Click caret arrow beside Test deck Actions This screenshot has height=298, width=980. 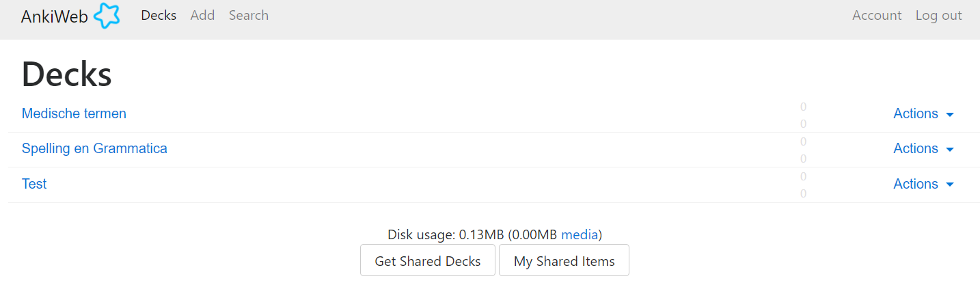point(950,185)
